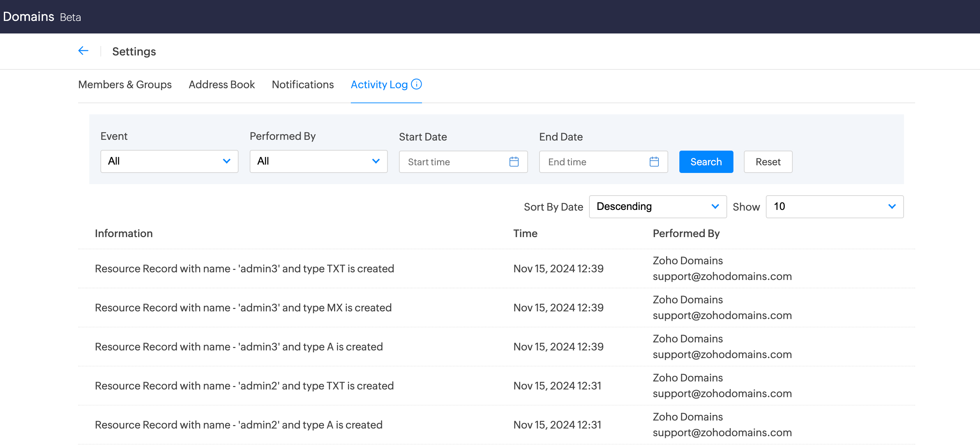Open the Sort By Date Descending dropdown

658,206
